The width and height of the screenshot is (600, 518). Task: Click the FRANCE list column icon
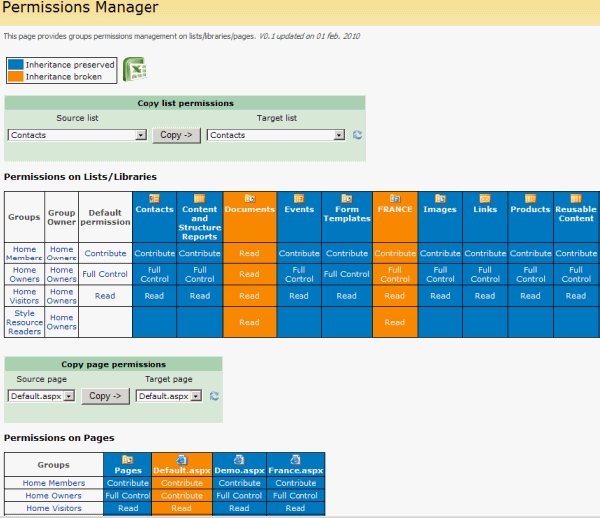pos(395,198)
